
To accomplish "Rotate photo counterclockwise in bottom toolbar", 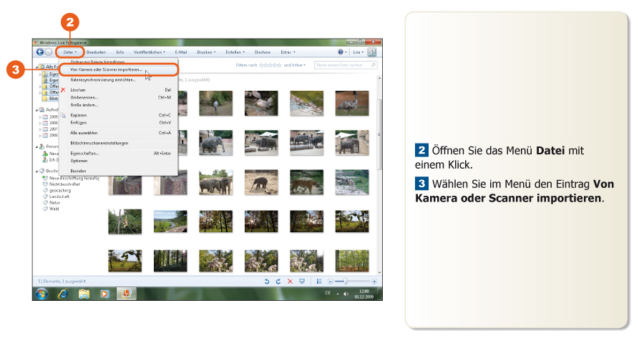I will pyautogui.click(x=266, y=282).
